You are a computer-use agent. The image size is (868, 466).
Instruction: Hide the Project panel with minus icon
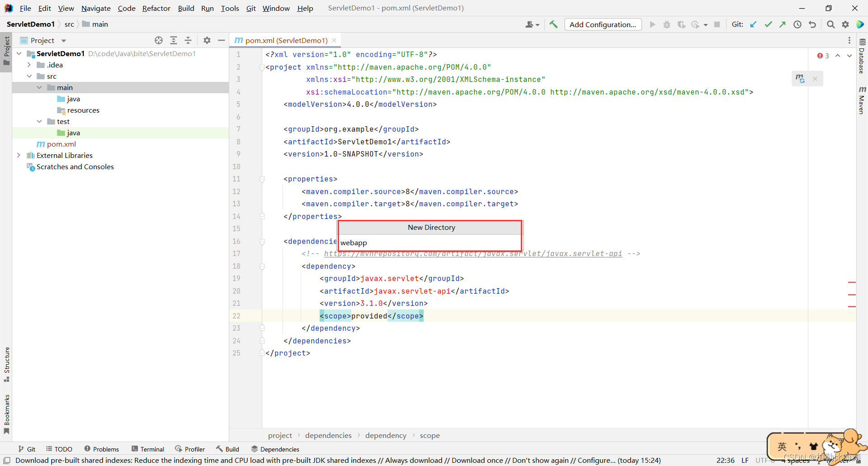coord(222,40)
